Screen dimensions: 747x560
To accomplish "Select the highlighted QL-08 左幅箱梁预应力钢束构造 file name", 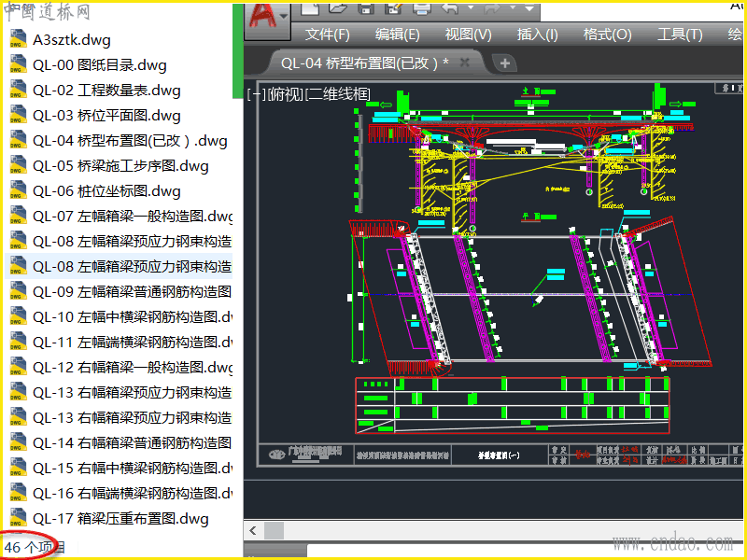I will [x=132, y=266].
